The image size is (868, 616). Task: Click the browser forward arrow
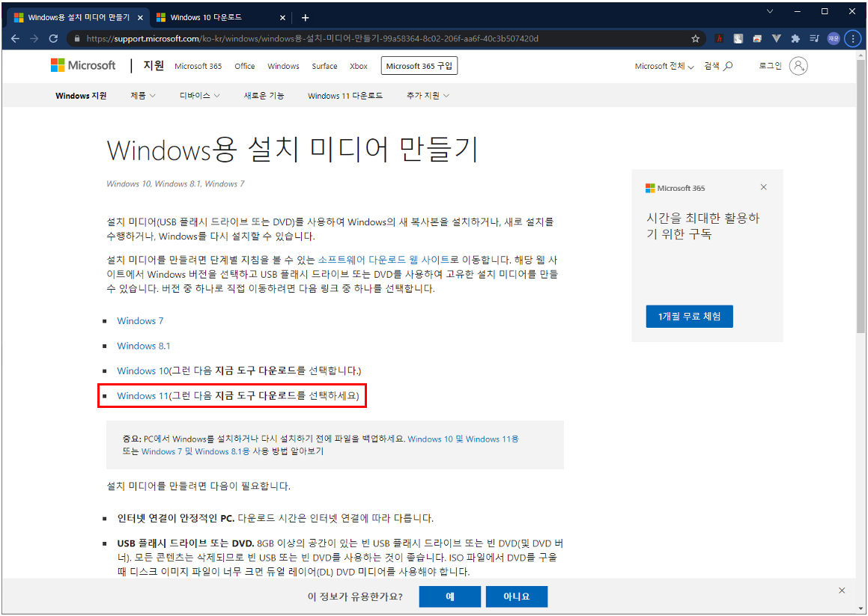point(34,39)
